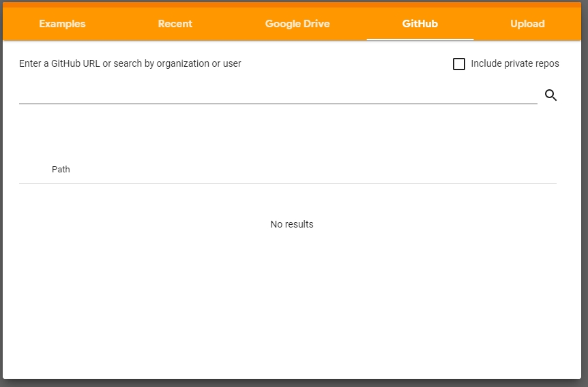Enable the Include private repos checkbox

click(459, 64)
